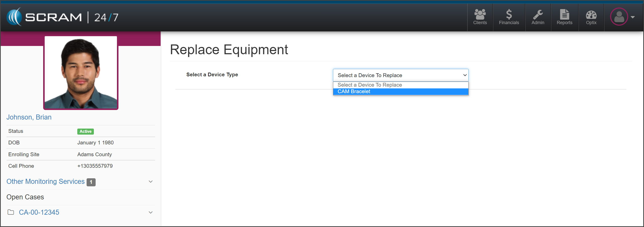Click the SCRAM 24/7 logo
Screen dimensions: 644x227
click(x=62, y=17)
